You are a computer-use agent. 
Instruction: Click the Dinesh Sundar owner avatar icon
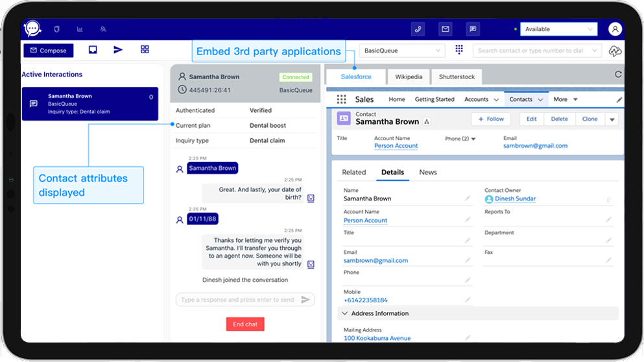489,199
